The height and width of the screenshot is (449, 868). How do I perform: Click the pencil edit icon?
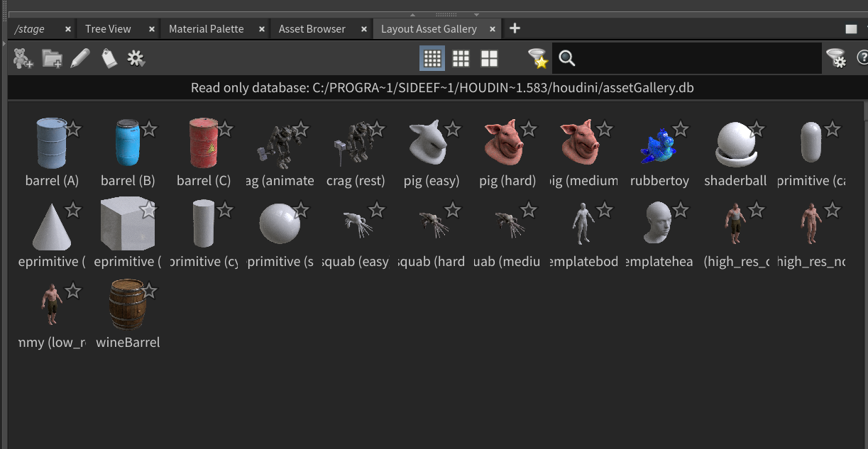(x=80, y=58)
